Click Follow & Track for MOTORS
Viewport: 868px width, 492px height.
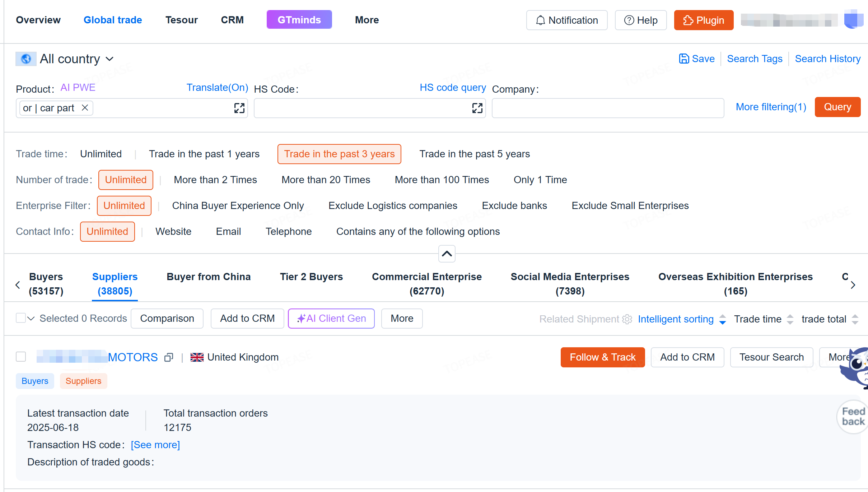tap(603, 357)
